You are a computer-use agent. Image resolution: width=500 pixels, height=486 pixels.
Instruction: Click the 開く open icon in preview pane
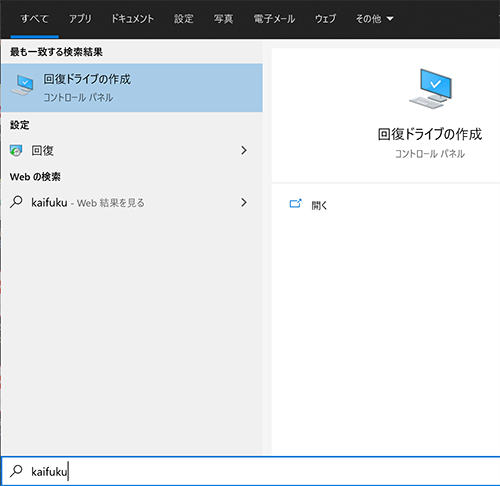295,204
